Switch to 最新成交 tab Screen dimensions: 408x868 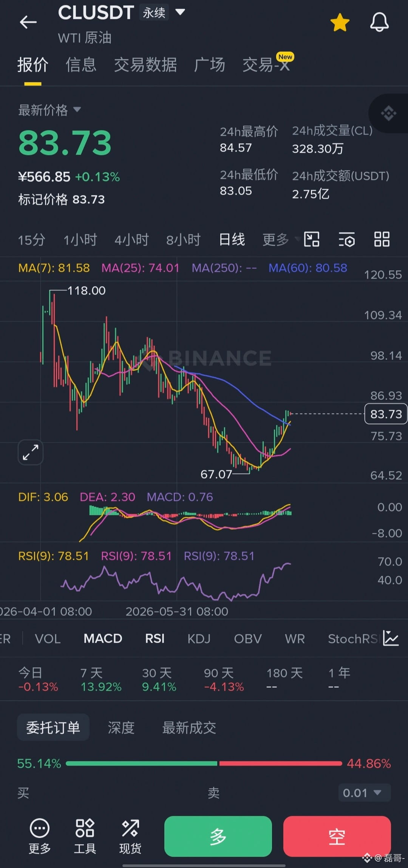point(189,728)
